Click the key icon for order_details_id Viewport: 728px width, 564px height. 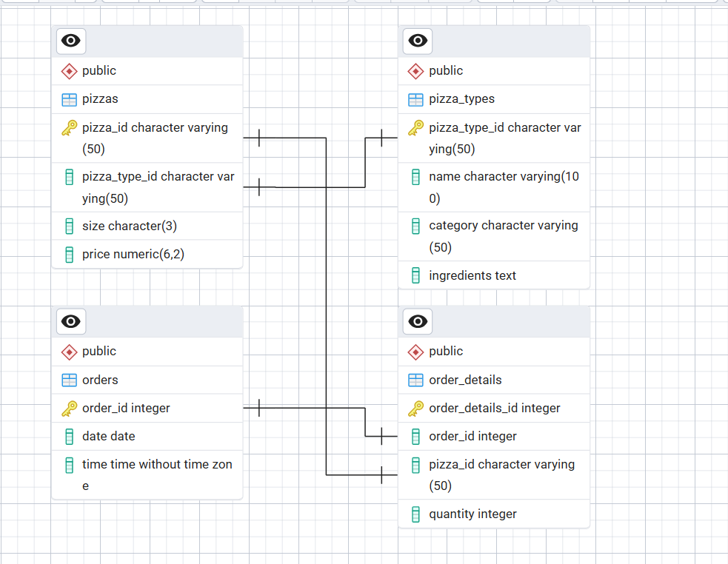[415, 409]
